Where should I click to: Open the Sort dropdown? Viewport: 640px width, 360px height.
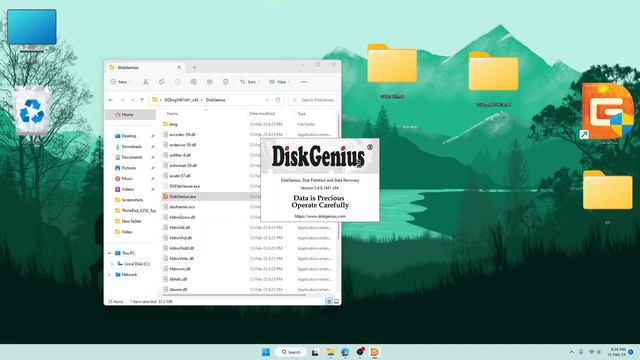[x=249, y=82]
